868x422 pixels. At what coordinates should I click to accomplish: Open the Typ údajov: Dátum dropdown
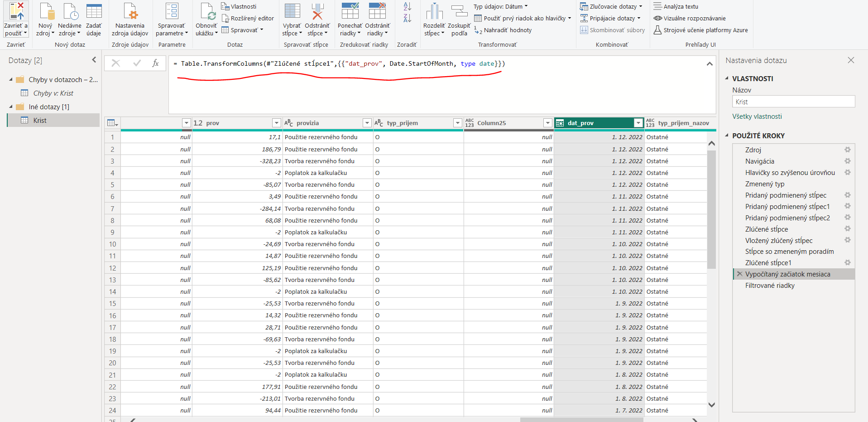click(x=500, y=6)
